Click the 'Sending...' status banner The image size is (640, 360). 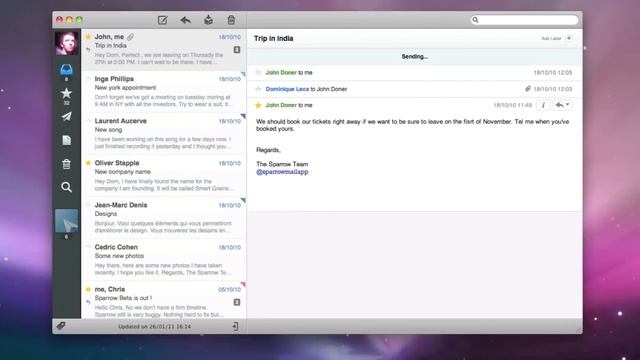pos(415,56)
